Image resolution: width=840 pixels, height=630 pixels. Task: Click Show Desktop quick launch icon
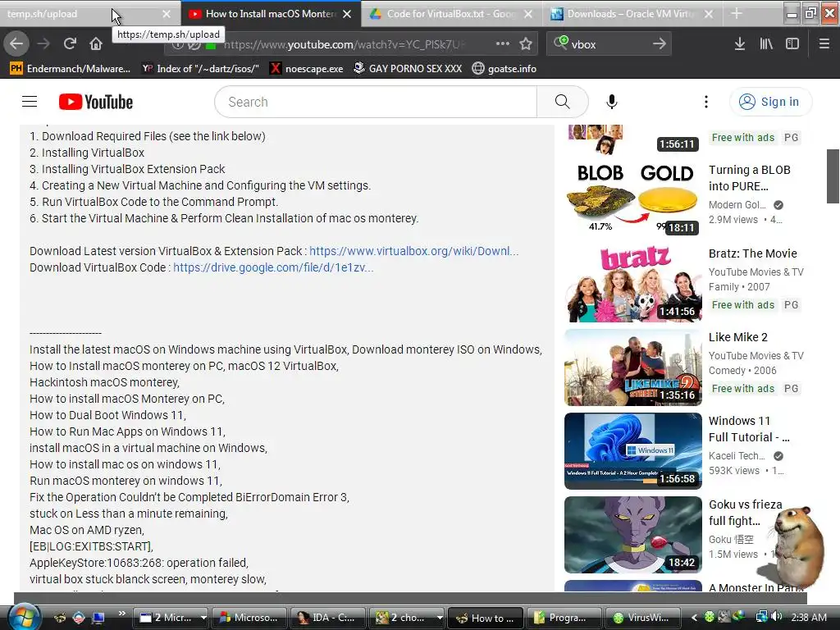[x=98, y=618]
